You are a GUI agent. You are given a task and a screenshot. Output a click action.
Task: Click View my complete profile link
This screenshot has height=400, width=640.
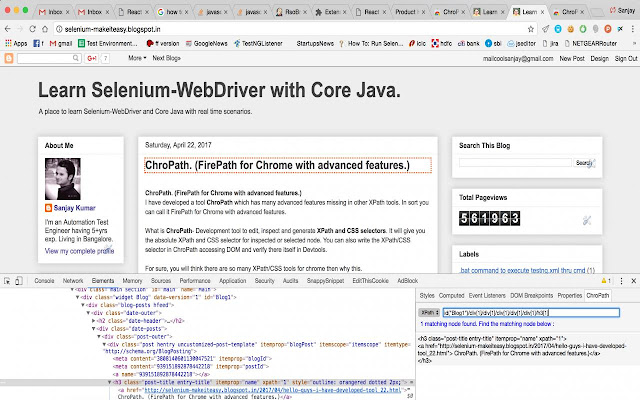click(79, 251)
